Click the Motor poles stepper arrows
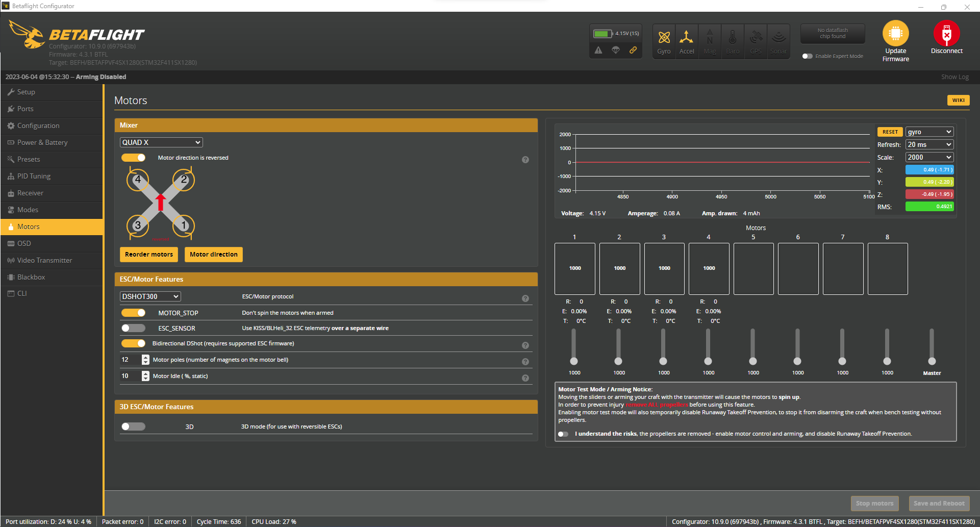980x527 pixels. pos(145,360)
